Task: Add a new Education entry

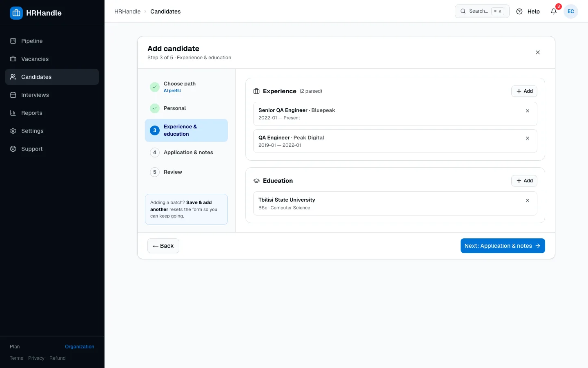Action: (524, 181)
